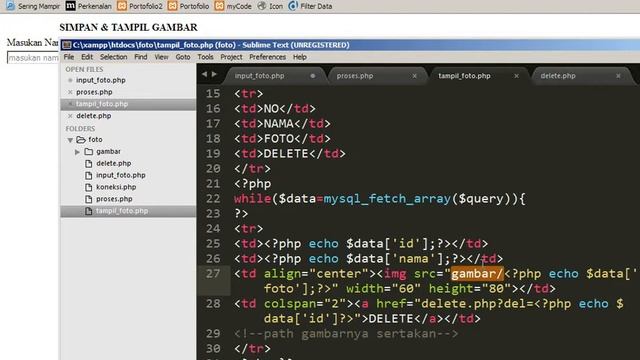Open the Tools menu
The width and height of the screenshot is (640, 360).
pos(205,57)
